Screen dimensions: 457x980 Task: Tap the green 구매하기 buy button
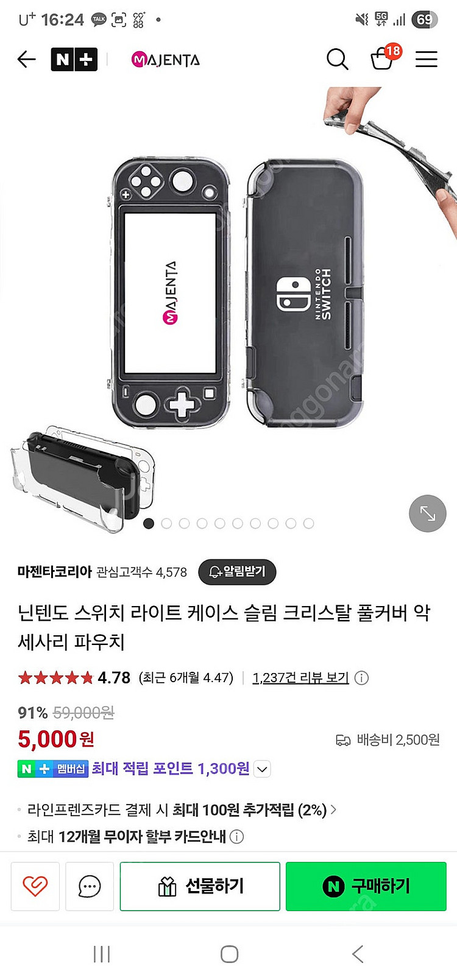pyautogui.click(x=366, y=886)
